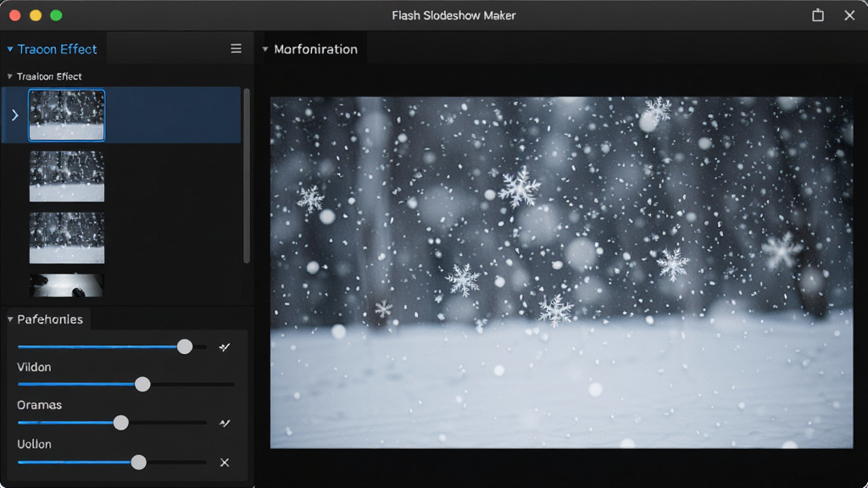868x488 pixels.
Task: Click the X icon beside Uollon slider
Action: click(x=224, y=463)
